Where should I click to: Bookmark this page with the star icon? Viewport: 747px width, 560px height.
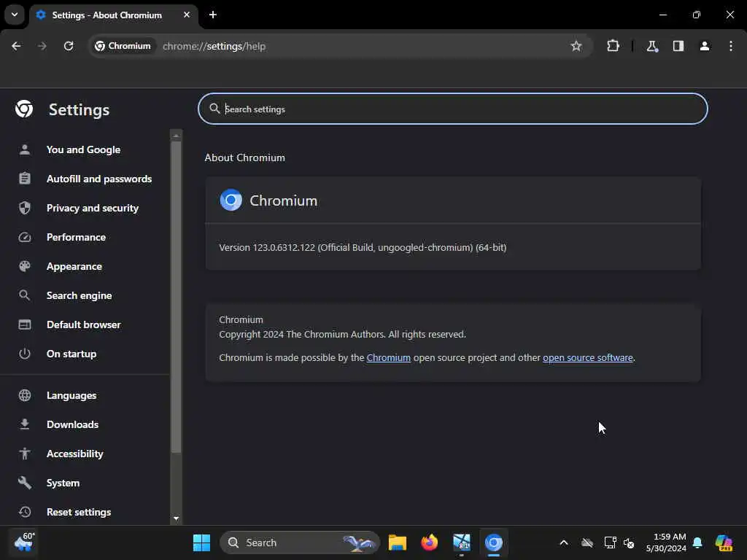[x=576, y=46]
